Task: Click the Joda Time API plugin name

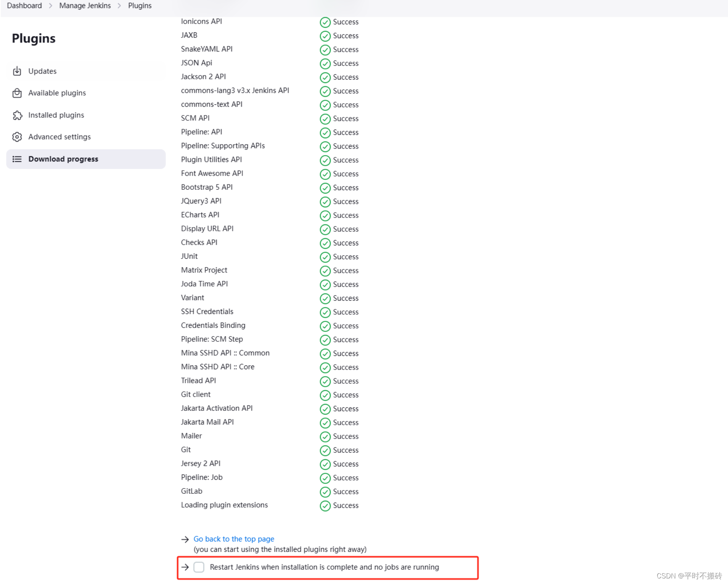Action: 204,284
